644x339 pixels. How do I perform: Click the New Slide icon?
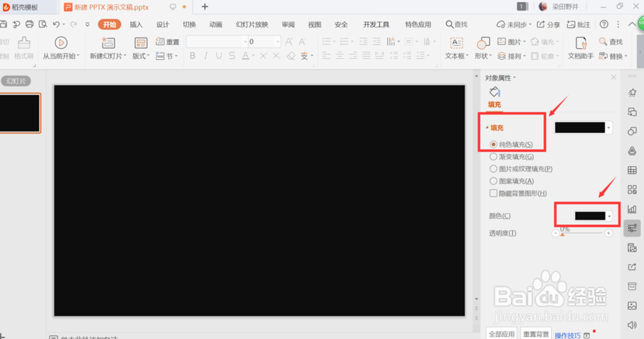pyautogui.click(x=108, y=43)
